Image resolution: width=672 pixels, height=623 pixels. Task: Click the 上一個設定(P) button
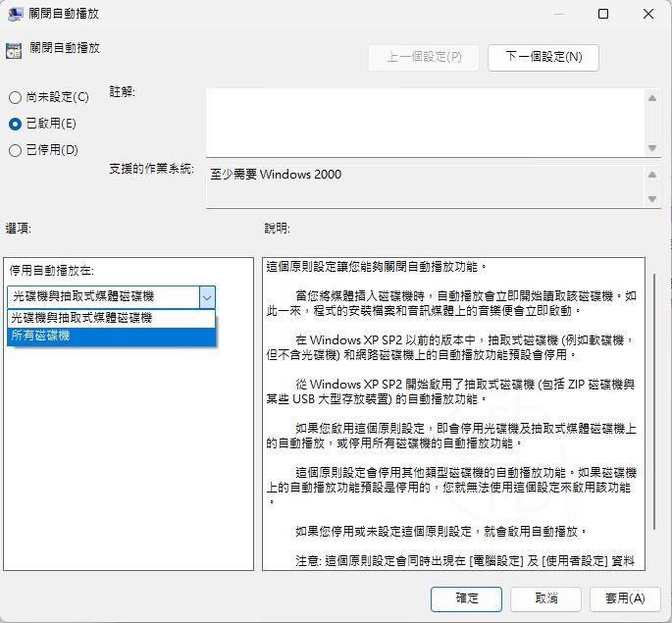(424, 57)
